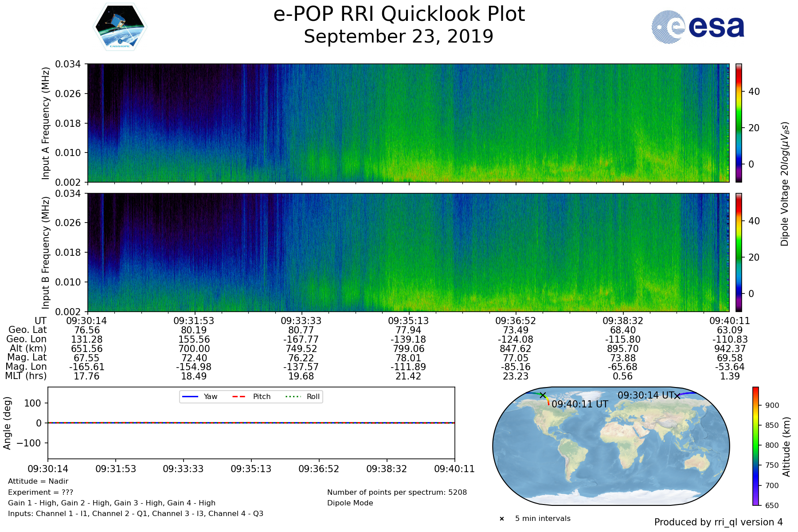
Task: Click the 'MLT (hrs)' row label
Action: 26,376
